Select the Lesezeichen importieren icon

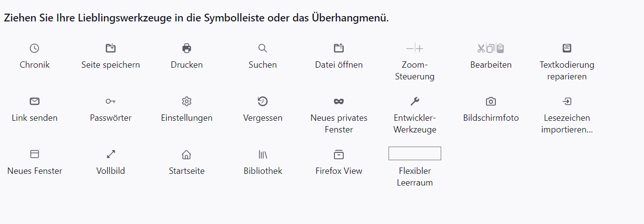tap(567, 101)
